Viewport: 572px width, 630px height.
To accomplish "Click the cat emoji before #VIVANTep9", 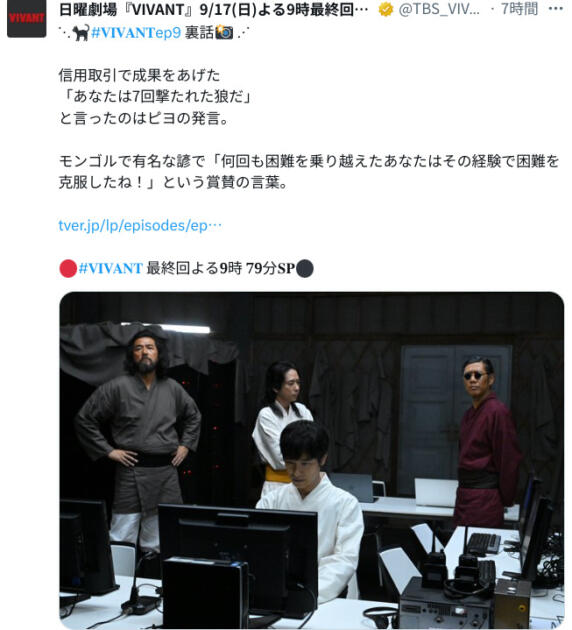I will click(x=81, y=33).
